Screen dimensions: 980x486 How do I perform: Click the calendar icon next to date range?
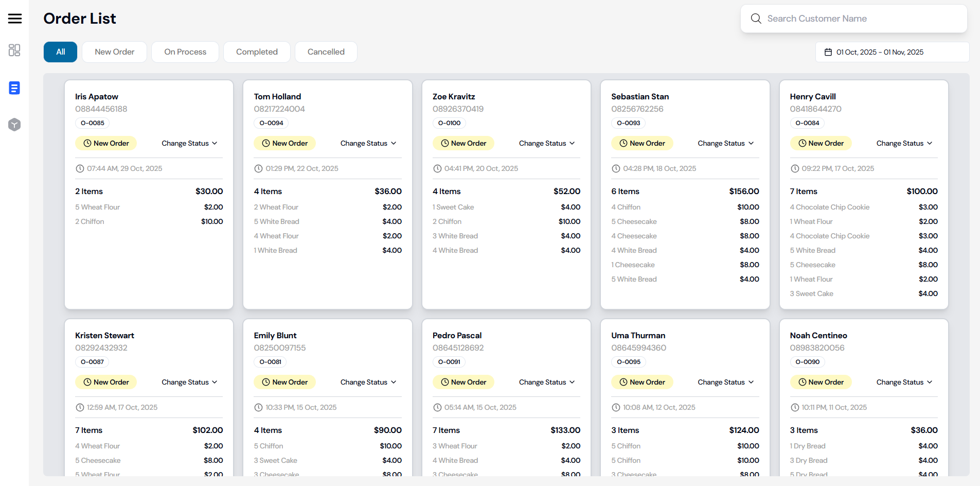point(828,52)
